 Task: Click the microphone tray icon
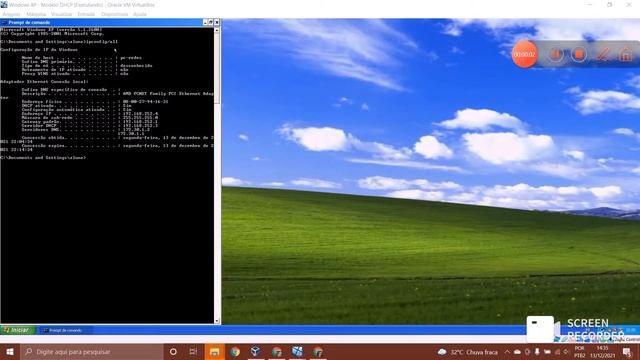click(x=537, y=352)
